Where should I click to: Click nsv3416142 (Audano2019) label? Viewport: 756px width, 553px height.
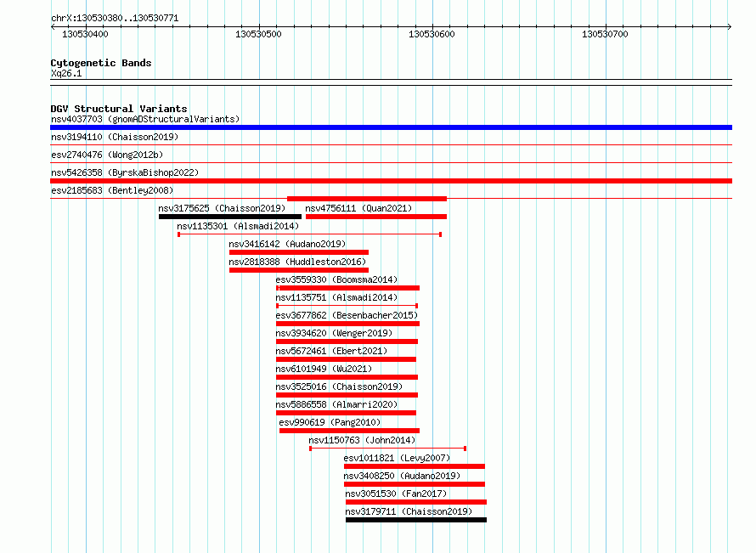click(287, 244)
